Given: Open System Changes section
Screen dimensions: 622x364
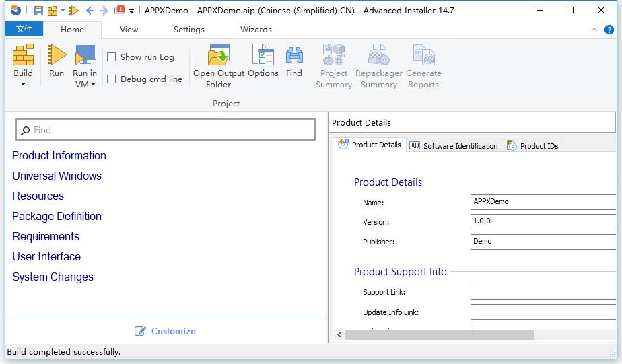Looking at the screenshot, I should click(53, 277).
